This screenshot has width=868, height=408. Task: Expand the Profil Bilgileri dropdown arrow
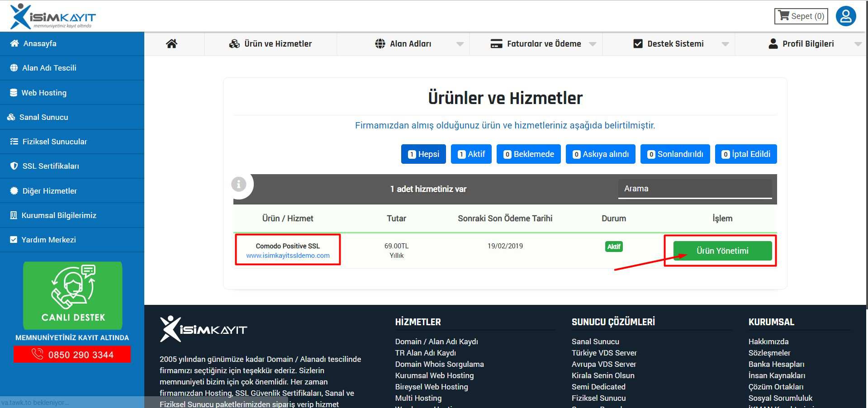pyautogui.click(x=858, y=44)
